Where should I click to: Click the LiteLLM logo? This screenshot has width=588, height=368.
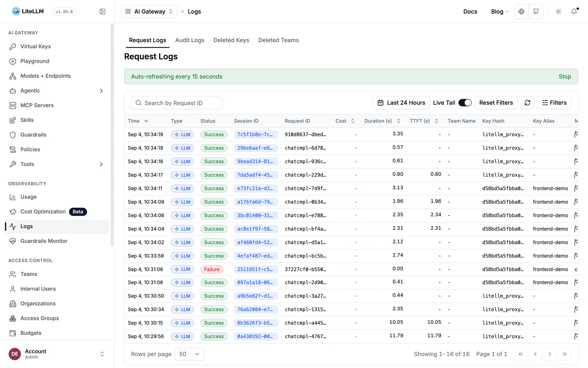click(x=28, y=11)
